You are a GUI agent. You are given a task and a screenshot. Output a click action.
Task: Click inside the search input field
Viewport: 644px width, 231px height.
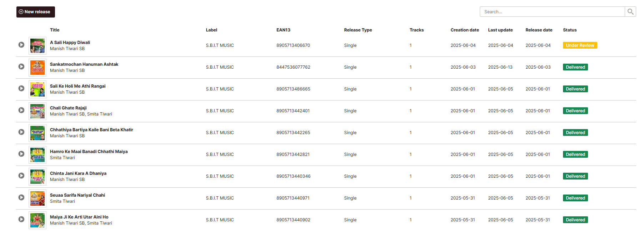(x=552, y=11)
